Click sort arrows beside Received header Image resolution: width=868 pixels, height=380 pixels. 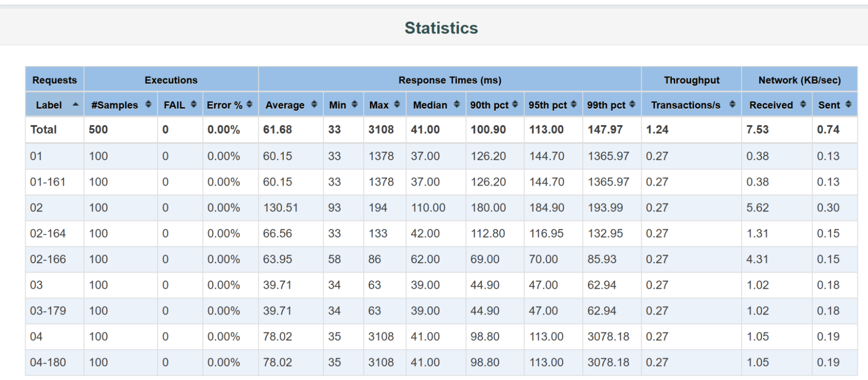click(x=803, y=104)
